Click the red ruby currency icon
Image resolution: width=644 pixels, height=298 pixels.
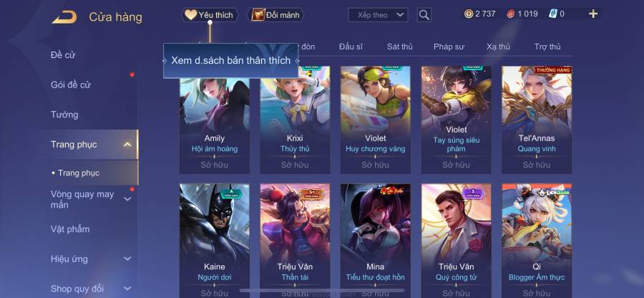(510, 14)
